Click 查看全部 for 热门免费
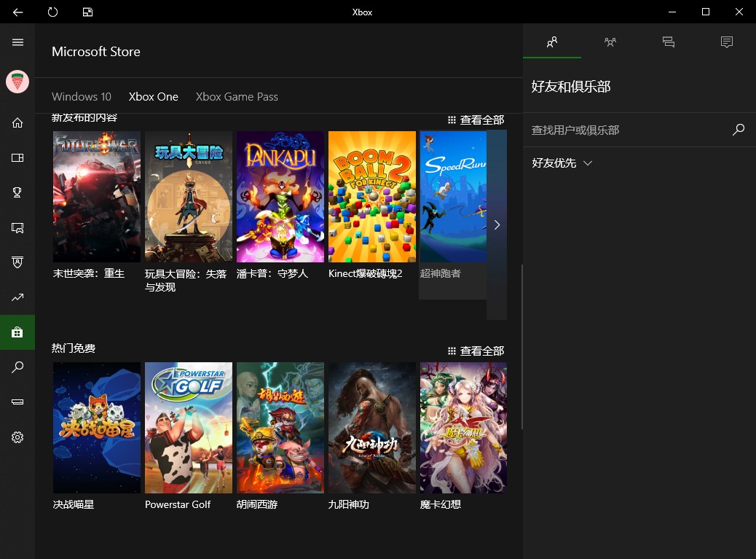This screenshot has width=756, height=559. [476, 351]
